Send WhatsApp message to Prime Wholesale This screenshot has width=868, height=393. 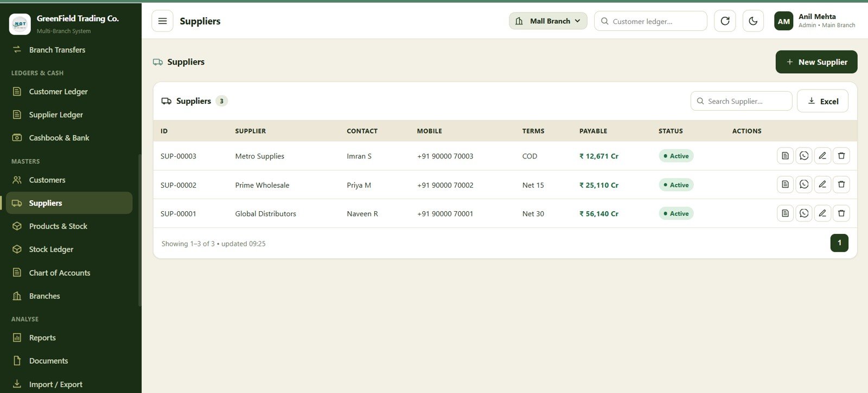[804, 185]
